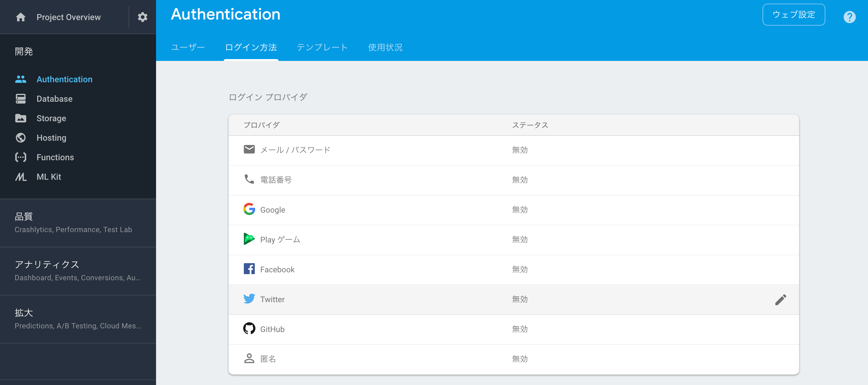
Task: Click Crashlytics, Performance, Test Lab subtitle
Action: (73, 230)
